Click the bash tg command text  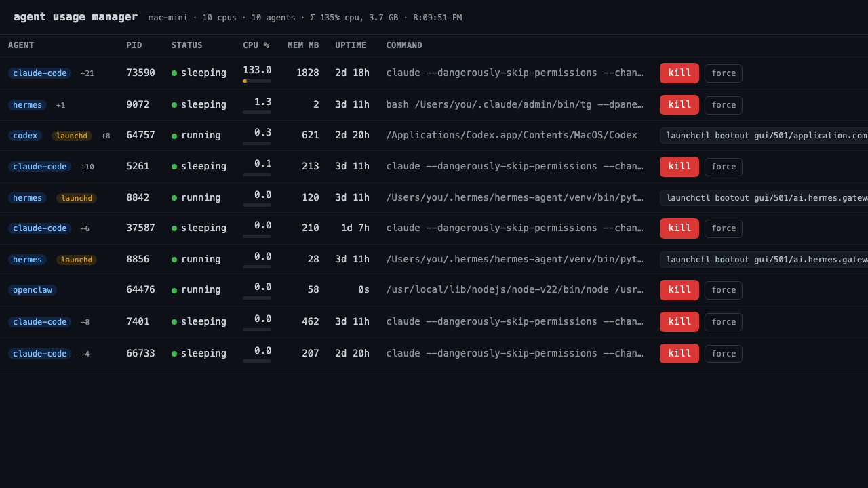point(515,104)
